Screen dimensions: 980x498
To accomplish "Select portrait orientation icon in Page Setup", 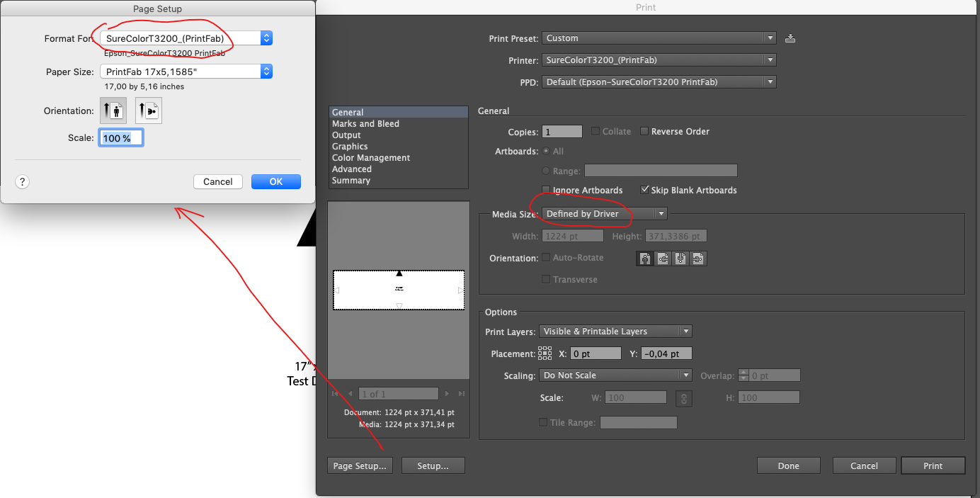I will point(113,111).
